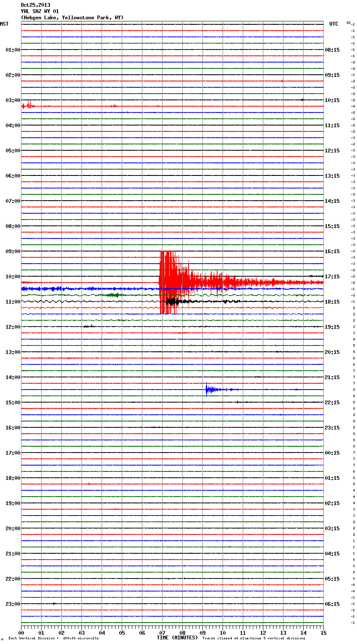Select the 12:00 MST time label
Screen dimensions: 357x644
tap(13, 327)
